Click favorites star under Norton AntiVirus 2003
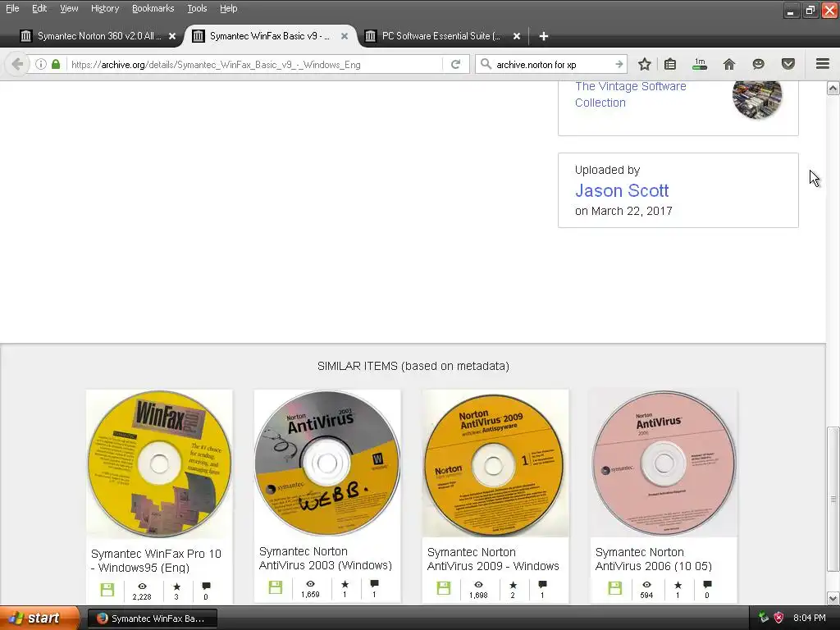 (345, 584)
